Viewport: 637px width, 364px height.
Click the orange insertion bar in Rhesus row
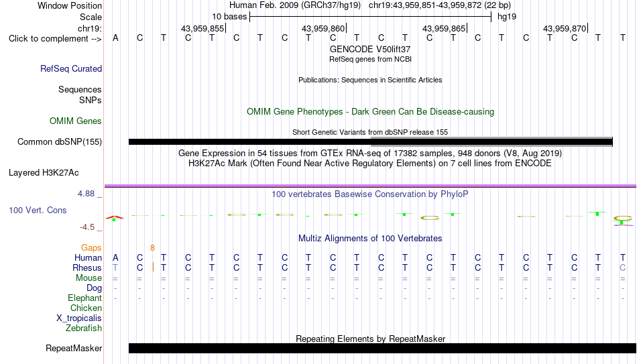coord(153,267)
